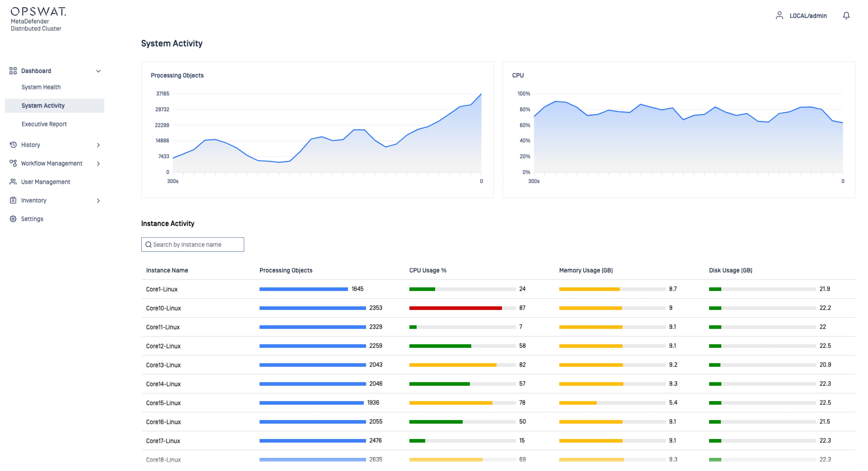Click the History clock icon
The height and width of the screenshot is (471, 868).
tap(13, 145)
